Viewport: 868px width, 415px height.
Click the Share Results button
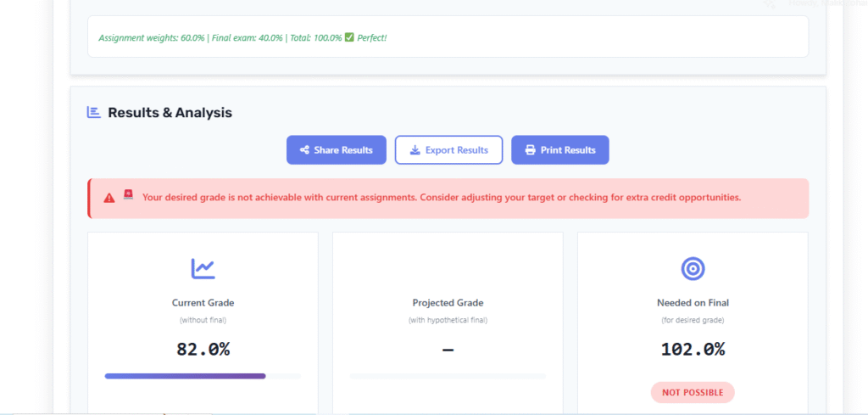(x=337, y=150)
